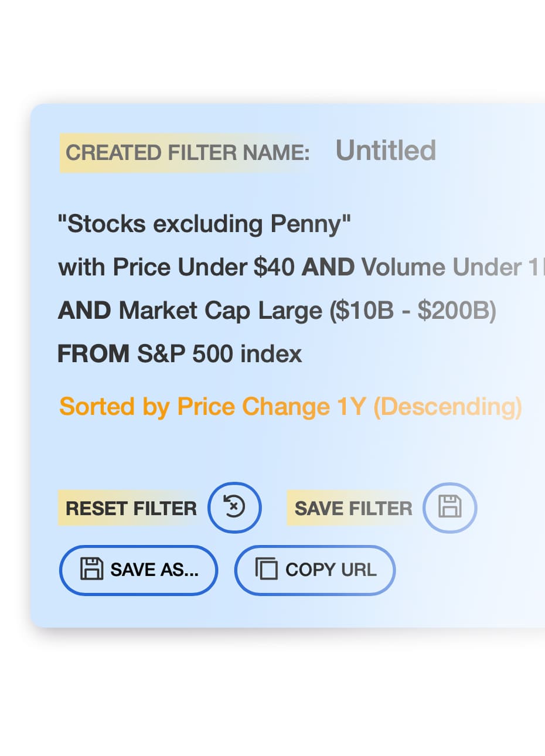Click the floppy disk icon in Save As
This screenshot has width=545, height=756.
pyautogui.click(x=91, y=569)
